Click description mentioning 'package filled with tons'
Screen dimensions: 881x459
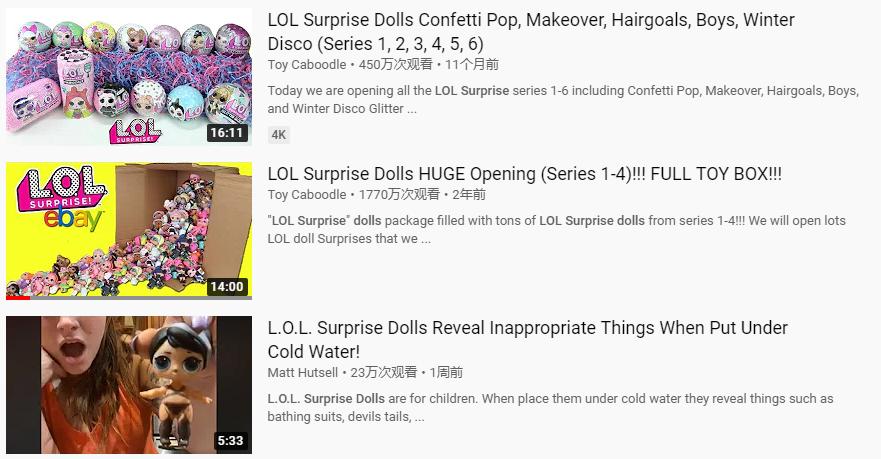pos(556,229)
